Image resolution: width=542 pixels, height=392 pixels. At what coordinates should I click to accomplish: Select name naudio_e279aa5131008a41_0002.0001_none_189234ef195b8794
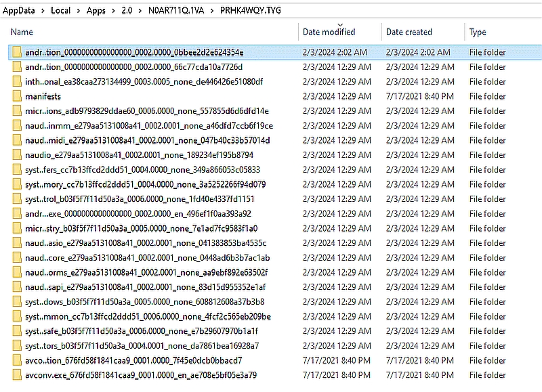[140, 155]
